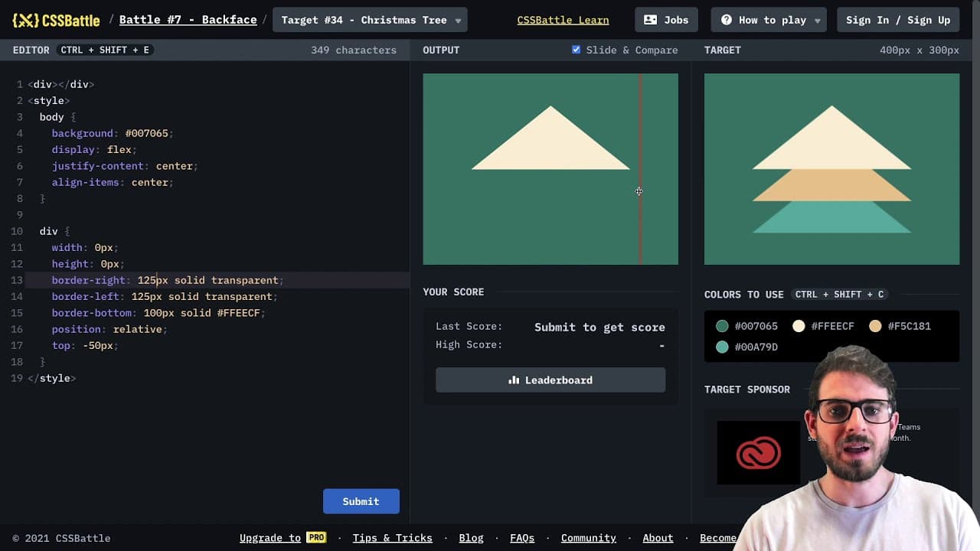Click the align-items: center line

pos(113,182)
